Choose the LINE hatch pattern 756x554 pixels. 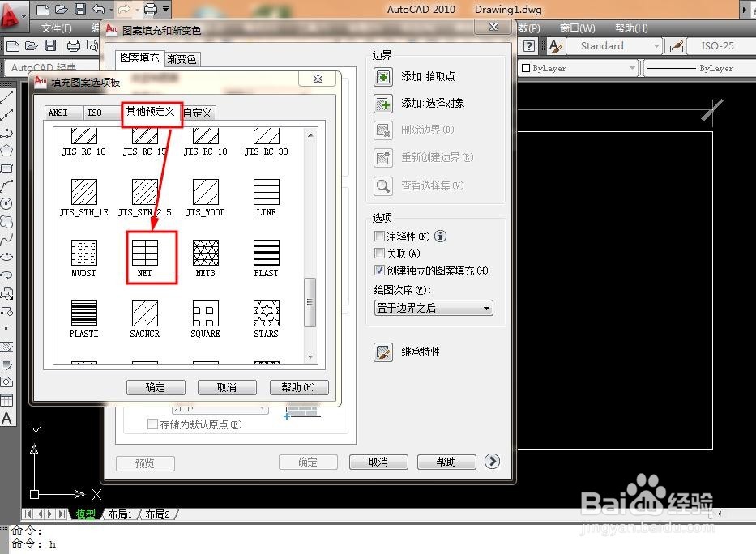[266, 192]
